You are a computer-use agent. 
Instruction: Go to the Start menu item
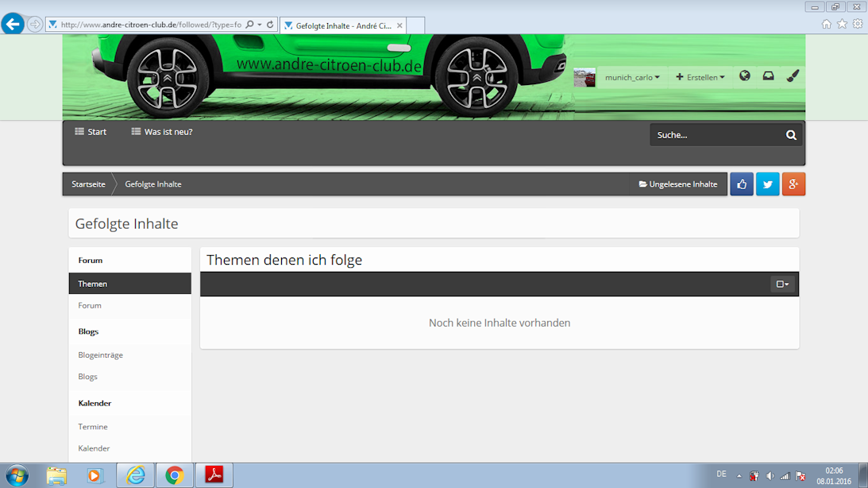pos(91,132)
